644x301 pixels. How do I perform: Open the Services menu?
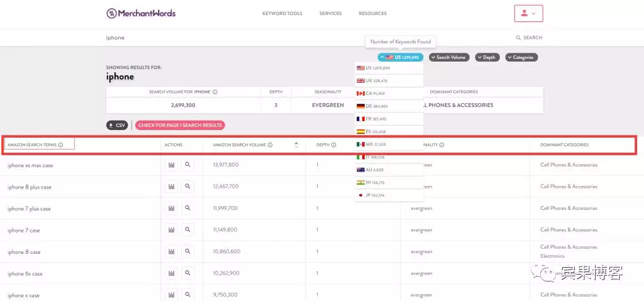pos(331,14)
